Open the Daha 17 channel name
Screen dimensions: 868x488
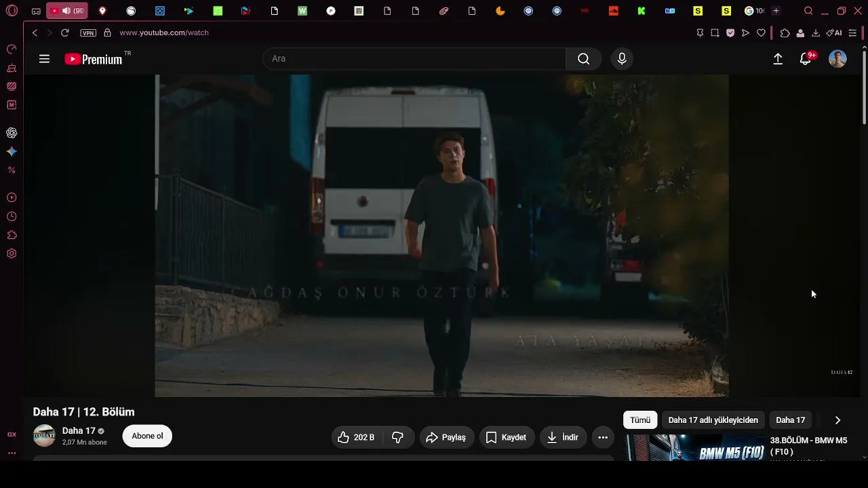click(79, 430)
